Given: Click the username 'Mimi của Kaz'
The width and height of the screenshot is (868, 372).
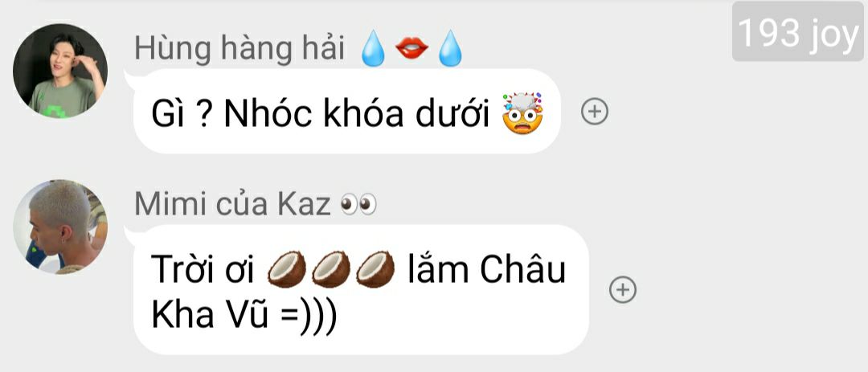Looking at the screenshot, I should 232,205.
